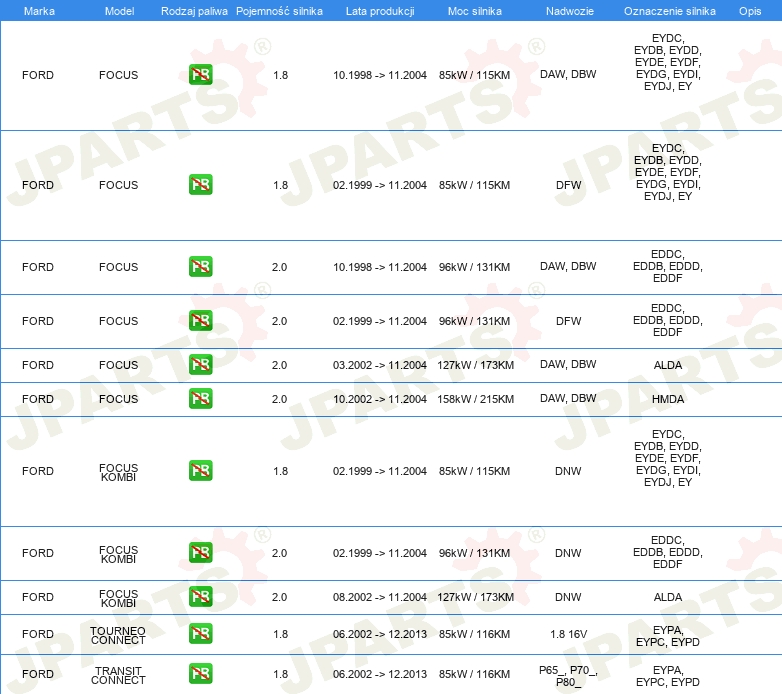Click fuel icon in Tourneo Connect row
Image resolution: width=782 pixels, height=694 pixels.
200,634
